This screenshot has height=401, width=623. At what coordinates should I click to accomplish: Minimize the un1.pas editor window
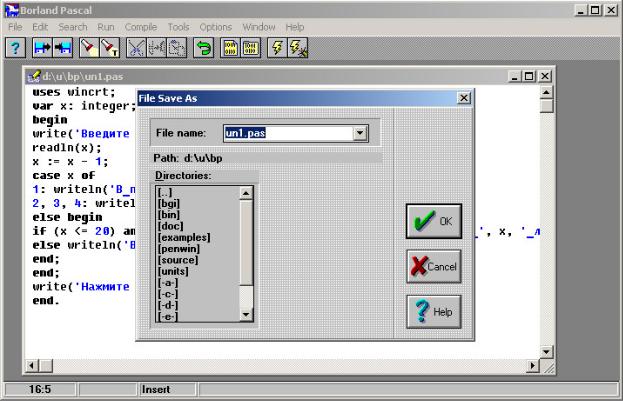point(515,76)
